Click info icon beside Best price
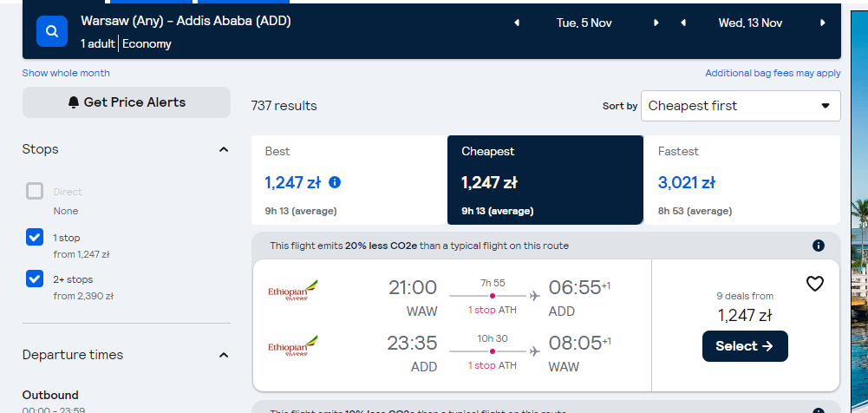The height and width of the screenshot is (413, 868). click(x=335, y=182)
